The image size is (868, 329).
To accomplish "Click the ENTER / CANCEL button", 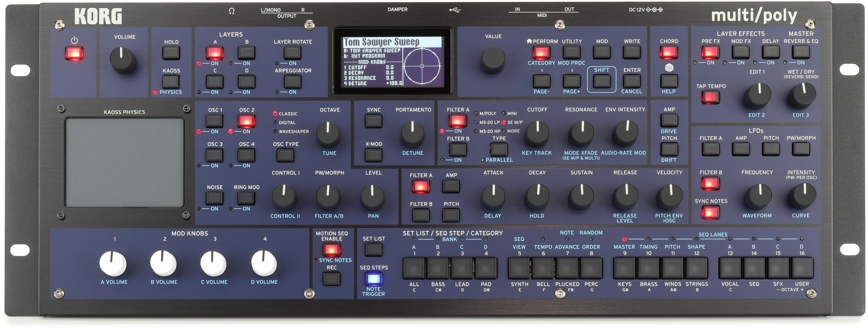I will tap(632, 82).
